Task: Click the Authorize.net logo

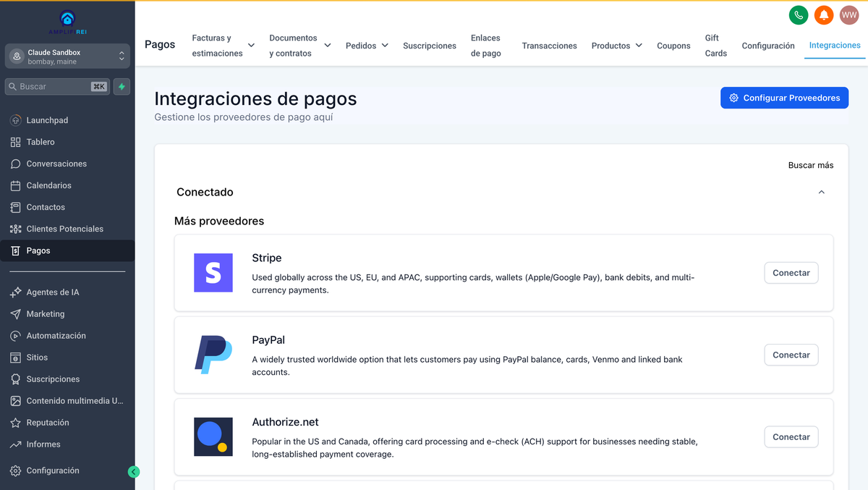Action: [x=213, y=436]
